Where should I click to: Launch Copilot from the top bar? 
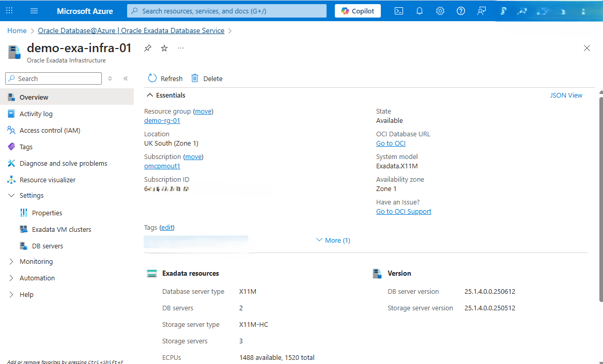(x=357, y=10)
